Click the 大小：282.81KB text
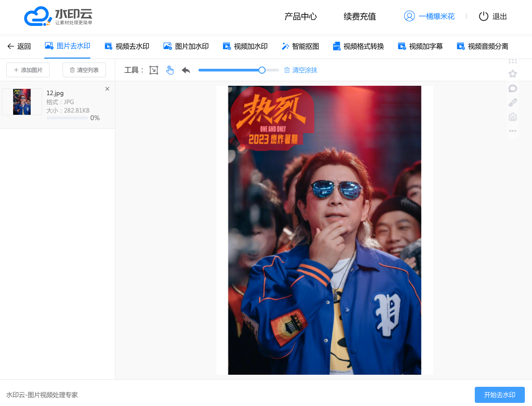This screenshot has height=406, width=532. tap(68, 110)
